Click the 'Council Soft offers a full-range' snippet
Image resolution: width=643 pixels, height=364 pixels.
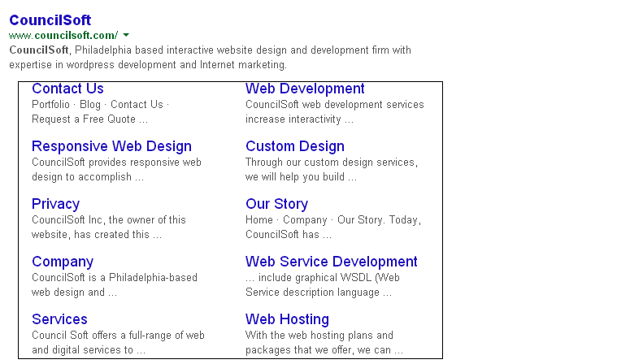coord(118,342)
